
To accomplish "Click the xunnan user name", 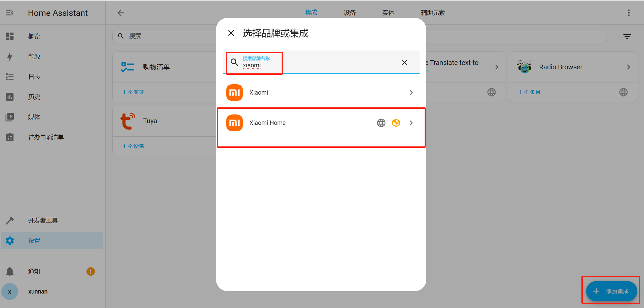I will tap(38, 292).
